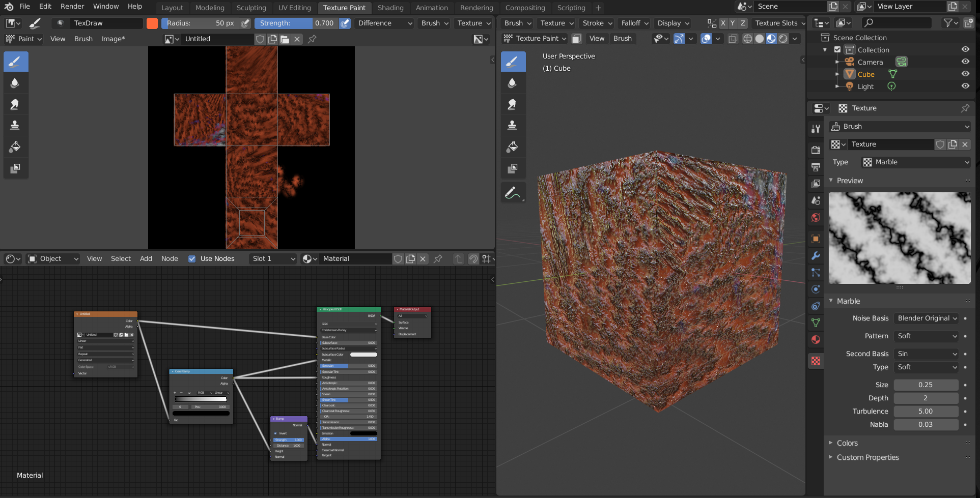Viewport: 980px width, 498px height.
Task: Select the Clone tool in 3D viewport
Action: pos(513,125)
